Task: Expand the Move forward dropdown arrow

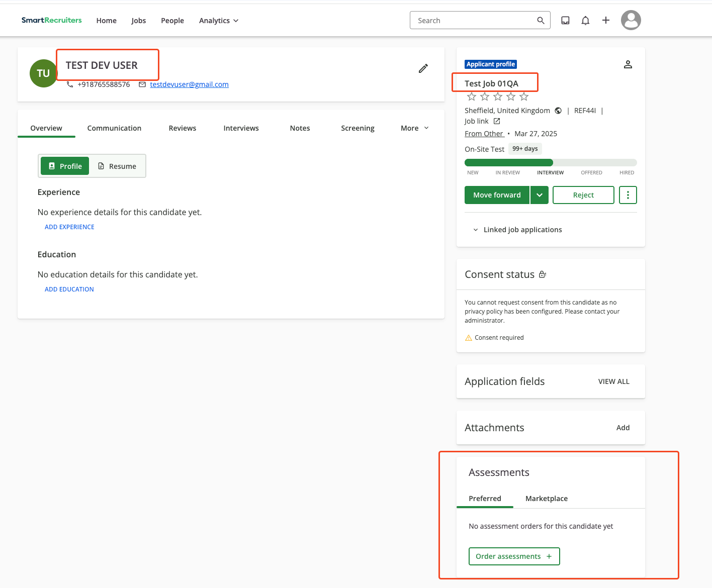Action: [539, 195]
